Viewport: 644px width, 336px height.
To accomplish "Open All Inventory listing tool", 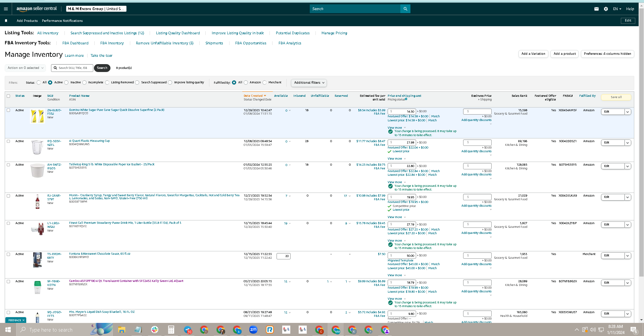I will 48,33.
